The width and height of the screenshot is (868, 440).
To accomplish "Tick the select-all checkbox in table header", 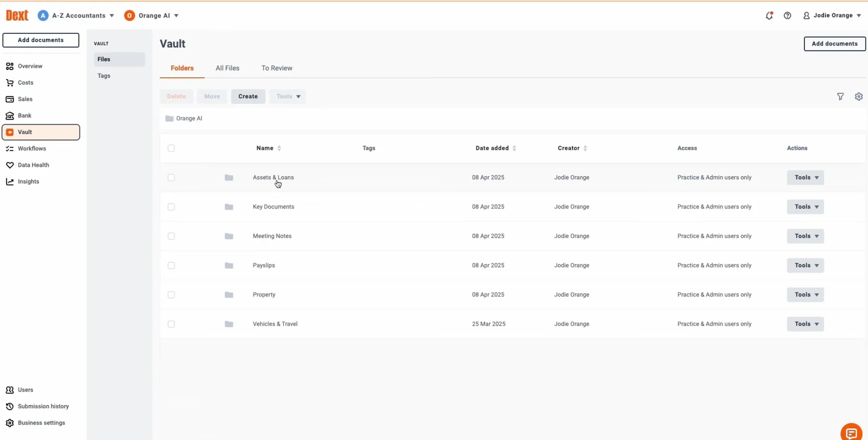I will 171,148.
